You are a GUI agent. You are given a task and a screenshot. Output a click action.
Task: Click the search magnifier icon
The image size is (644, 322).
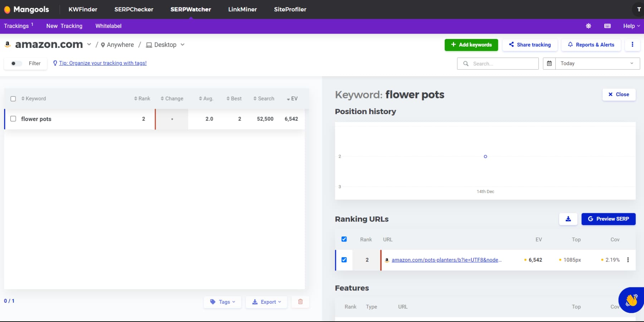coord(466,63)
